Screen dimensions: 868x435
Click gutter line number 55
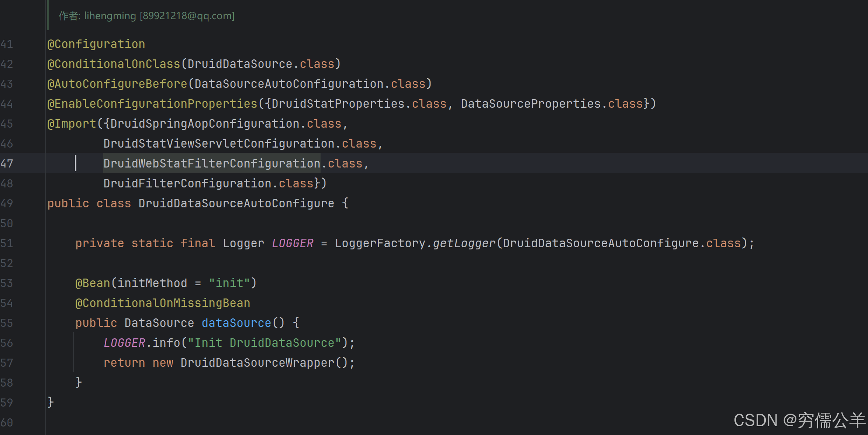tap(7, 323)
